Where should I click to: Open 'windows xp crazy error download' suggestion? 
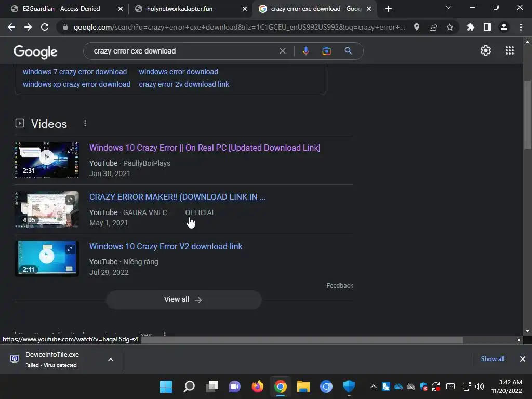[76, 84]
